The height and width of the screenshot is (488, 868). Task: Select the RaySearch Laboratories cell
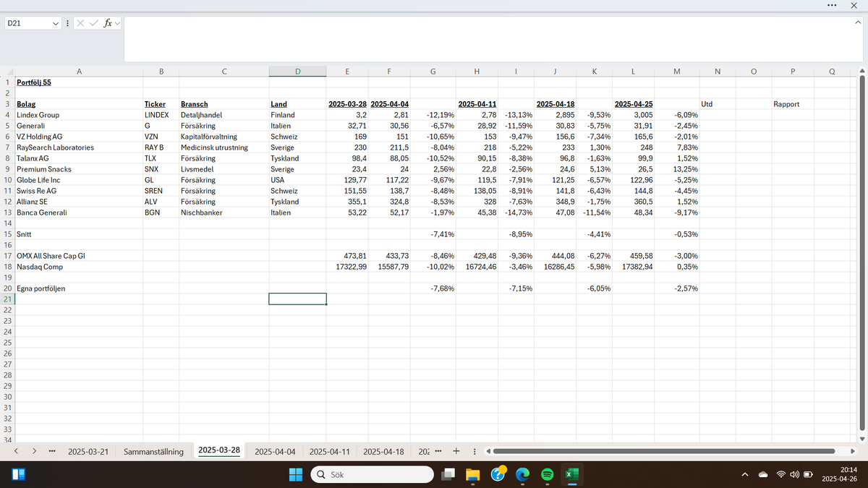tap(79, 147)
